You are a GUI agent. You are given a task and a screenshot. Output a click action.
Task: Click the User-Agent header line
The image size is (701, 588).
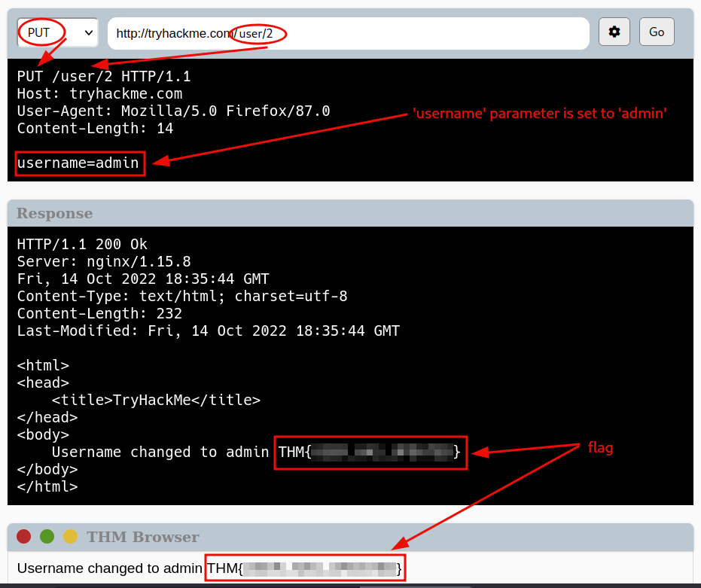[x=173, y=111]
